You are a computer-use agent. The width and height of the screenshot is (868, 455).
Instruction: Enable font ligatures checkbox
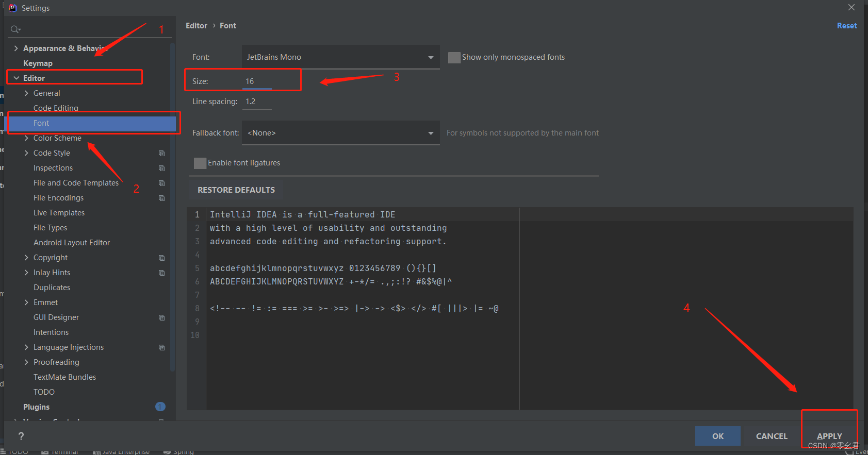tap(200, 163)
